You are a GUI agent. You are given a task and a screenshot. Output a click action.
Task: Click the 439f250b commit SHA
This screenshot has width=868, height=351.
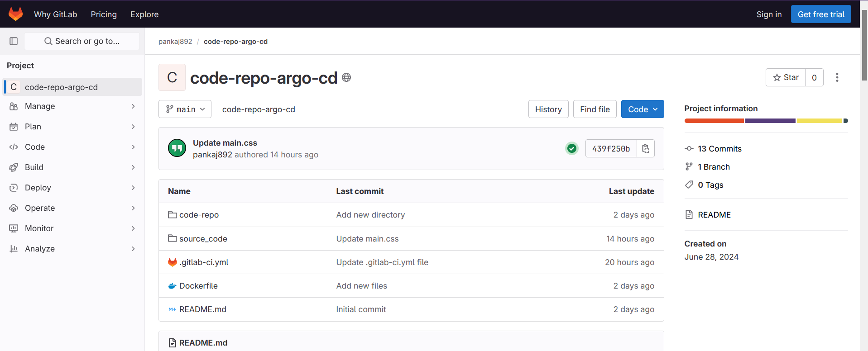pos(611,148)
